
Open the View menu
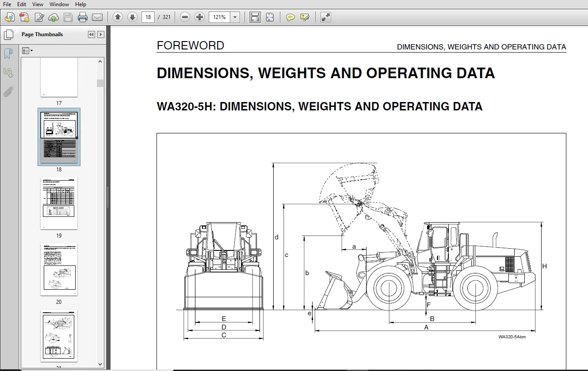coord(38,4)
